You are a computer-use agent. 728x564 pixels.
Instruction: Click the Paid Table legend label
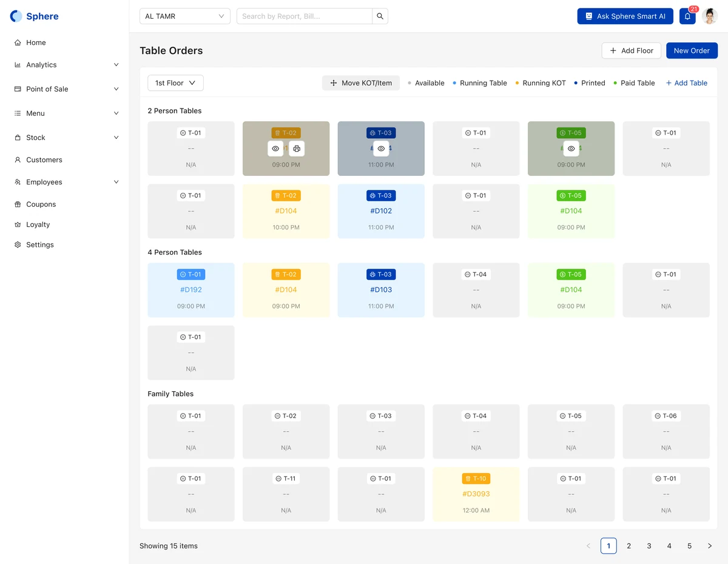638,83
